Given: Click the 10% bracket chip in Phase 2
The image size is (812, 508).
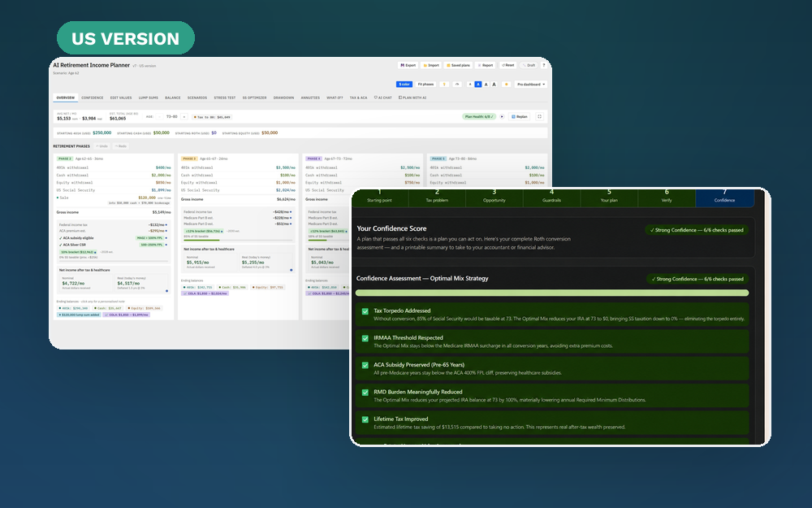Looking at the screenshot, I should tap(78, 252).
